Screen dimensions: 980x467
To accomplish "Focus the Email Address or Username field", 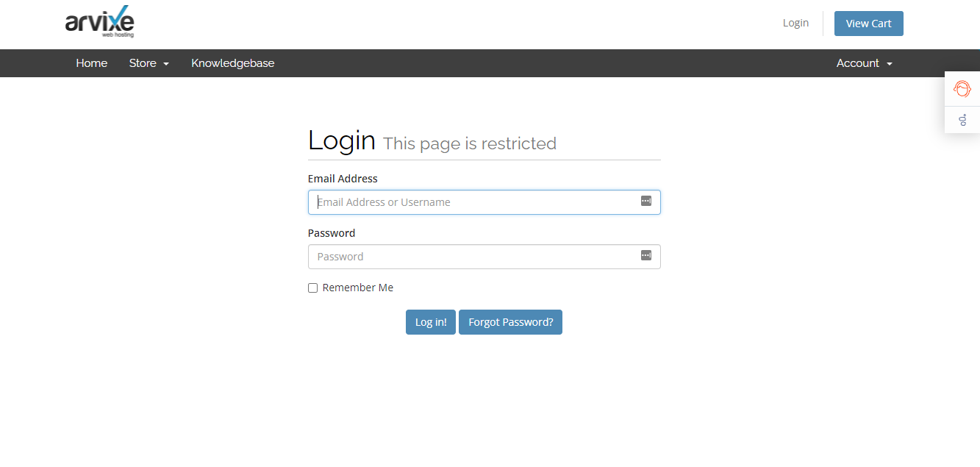I will coord(484,202).
